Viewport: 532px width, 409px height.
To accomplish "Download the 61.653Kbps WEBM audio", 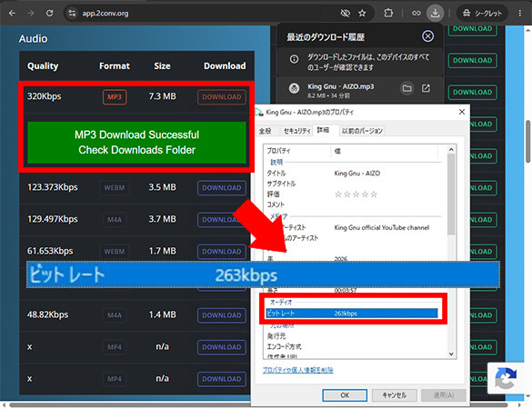I will 222,252.
